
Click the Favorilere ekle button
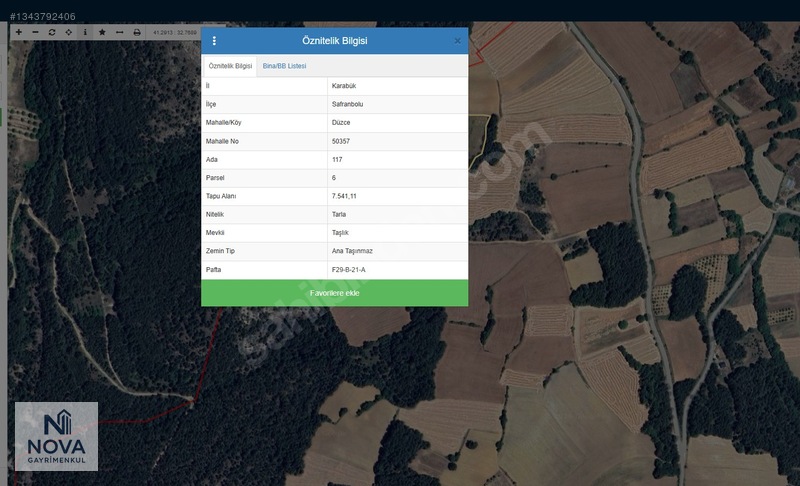click(x=335, y=293)
